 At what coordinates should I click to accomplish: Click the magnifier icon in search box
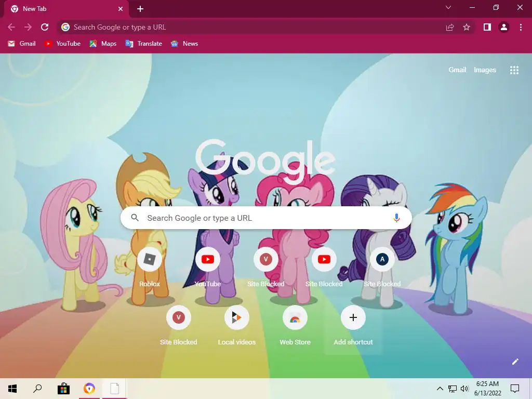(135, 218)
